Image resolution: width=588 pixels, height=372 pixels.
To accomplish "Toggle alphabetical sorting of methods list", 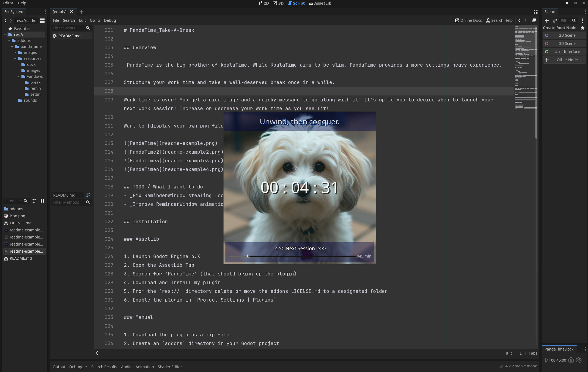I will tap(88, 195).
